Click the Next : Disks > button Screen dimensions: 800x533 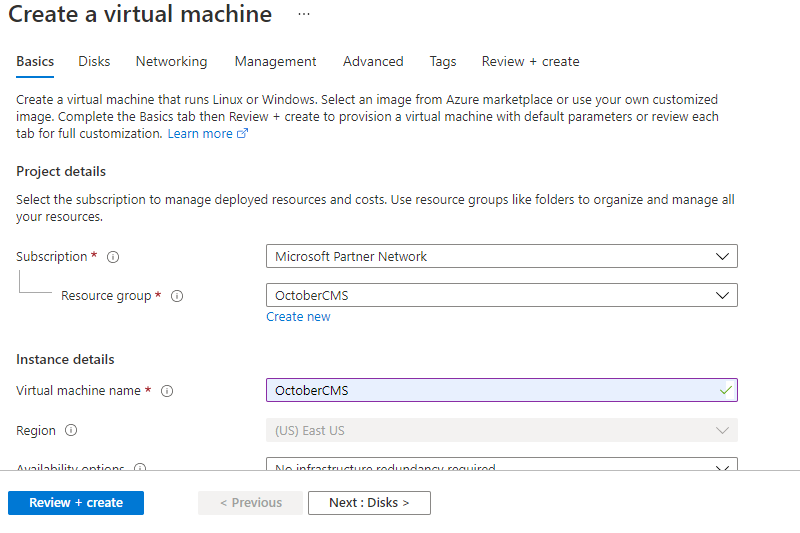coord(369,503)
